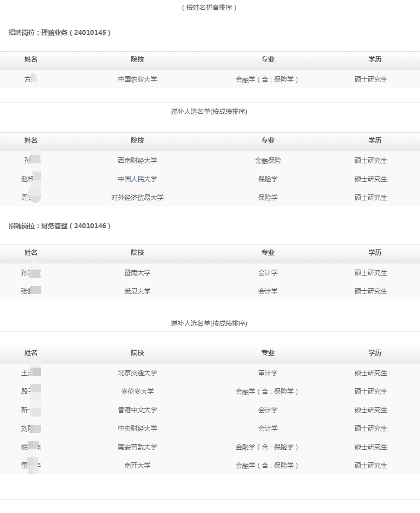Click 递补人选名单 heading under 理赔业务 section
420x513 pixels.
point(209,112)
